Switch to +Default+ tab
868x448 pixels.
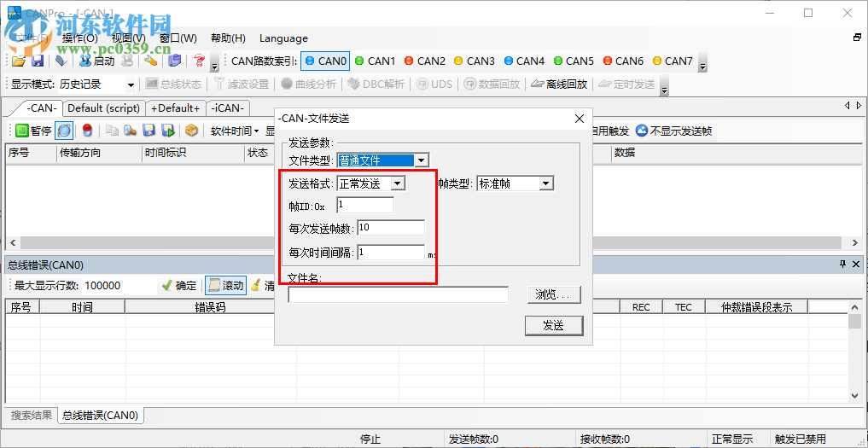pos(176,108)
